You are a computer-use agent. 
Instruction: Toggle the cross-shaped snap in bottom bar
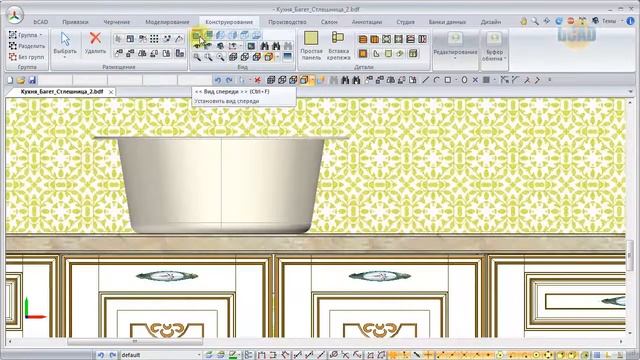(429, 355)
